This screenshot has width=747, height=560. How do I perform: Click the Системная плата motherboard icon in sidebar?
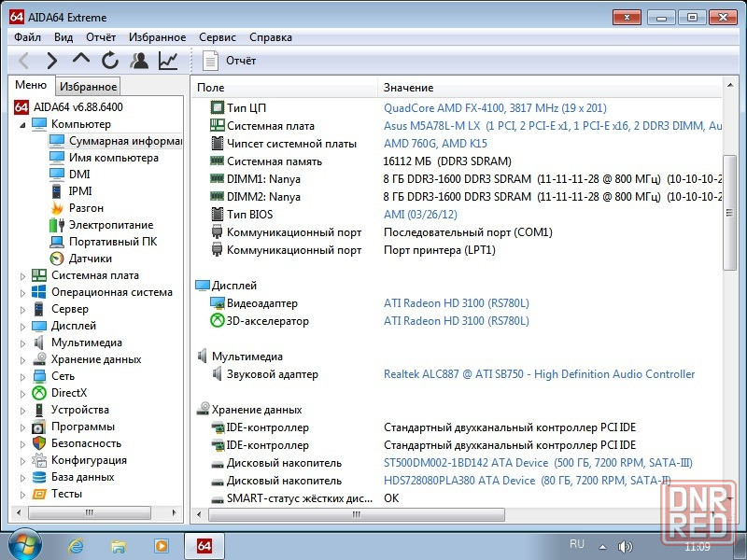click(x=39, y=275)
